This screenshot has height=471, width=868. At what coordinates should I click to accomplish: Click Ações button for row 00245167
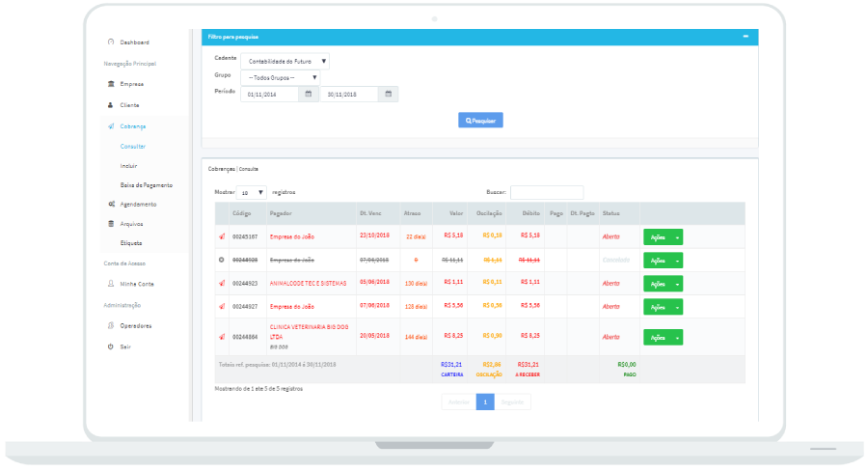658,237
